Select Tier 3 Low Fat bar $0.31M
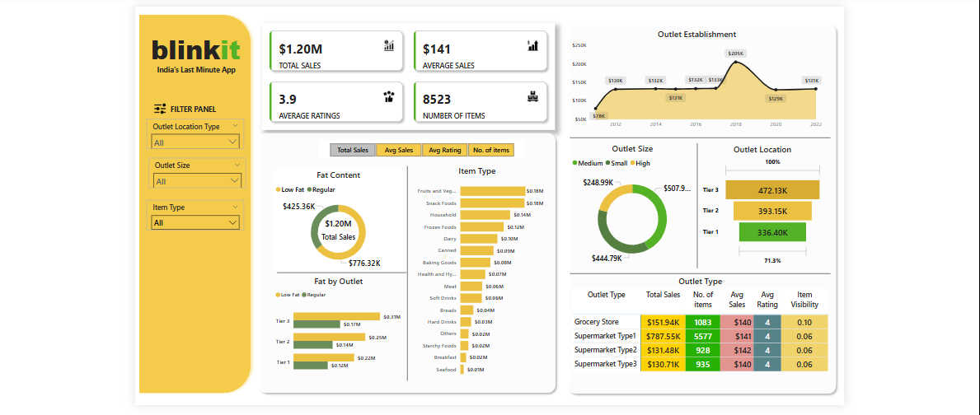 click(x=336, y=316)
